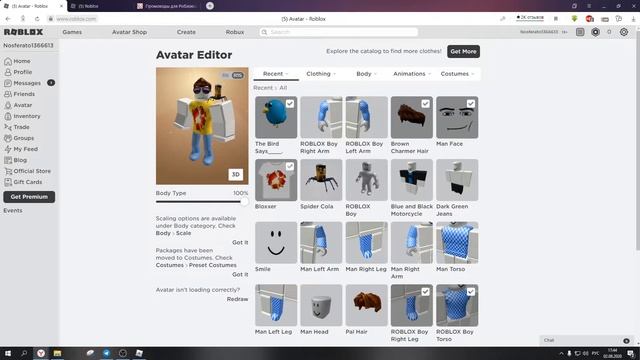Screen dimensions: 640x360
Task: Open the browser downloads arrow icon
Action: (x=634, y=19)
